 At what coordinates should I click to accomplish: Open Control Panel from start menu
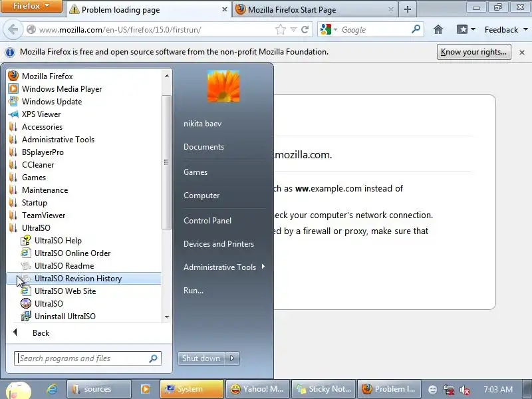click(x=207, y=221)
